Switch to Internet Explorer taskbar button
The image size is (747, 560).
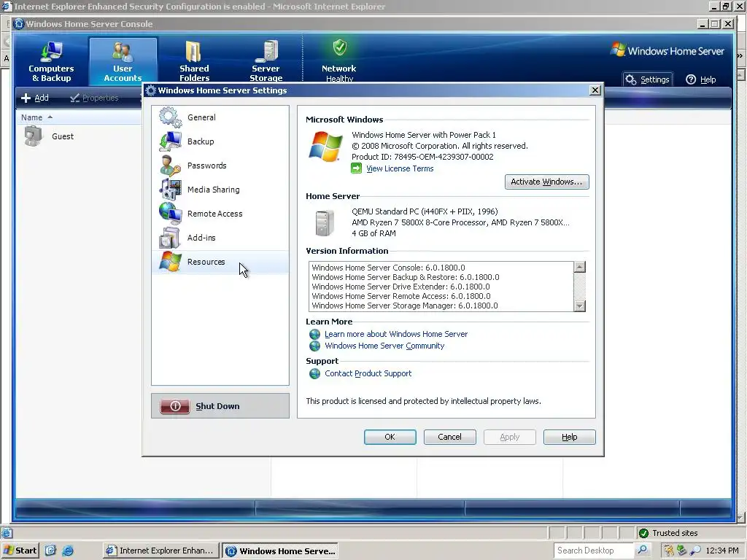(161, 551)
